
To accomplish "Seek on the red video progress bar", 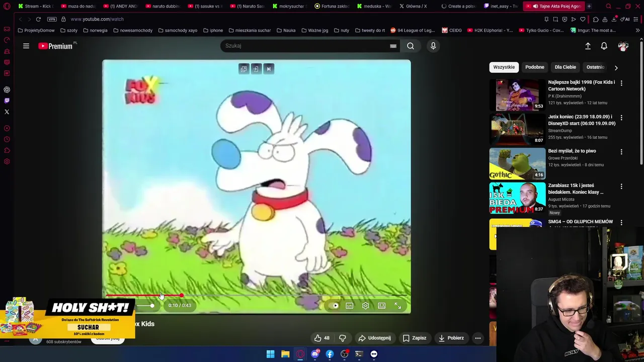I will click(257, 296).
